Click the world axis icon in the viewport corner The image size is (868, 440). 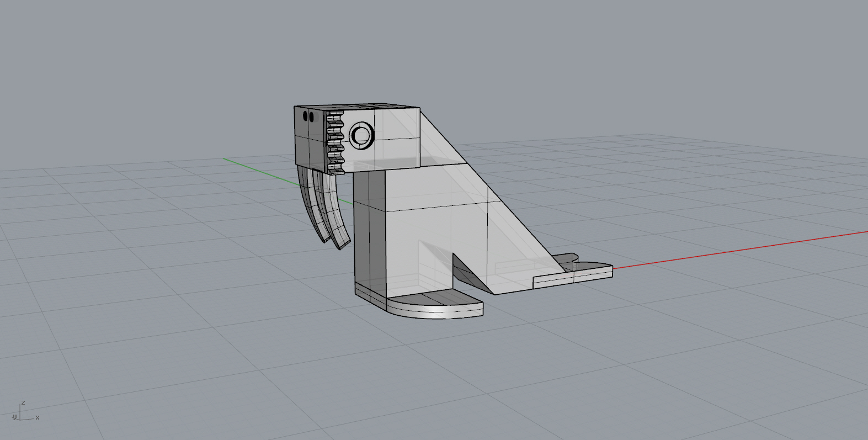point(25,412)
